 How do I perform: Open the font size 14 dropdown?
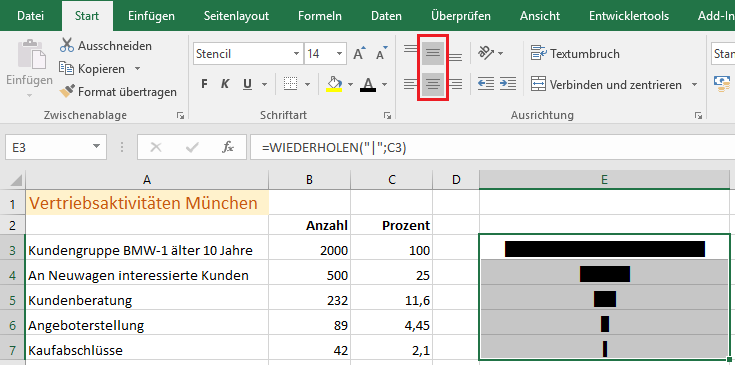[339, 54]
